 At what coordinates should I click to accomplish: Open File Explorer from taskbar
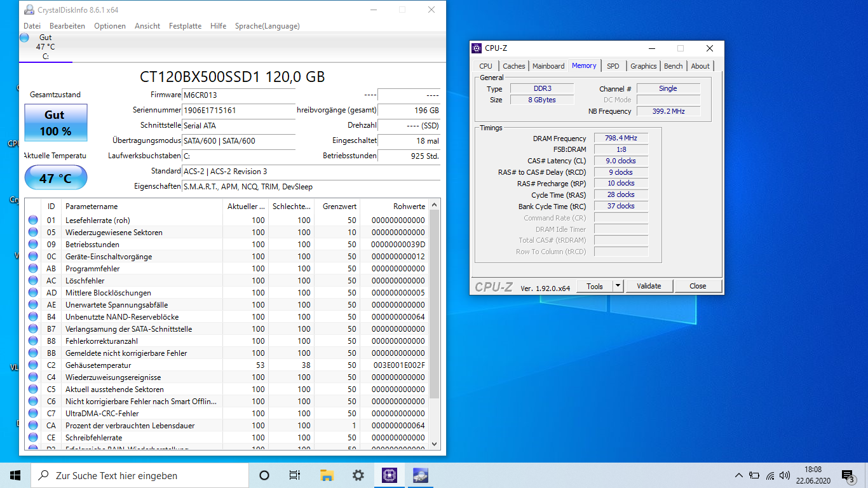point(327,475)
